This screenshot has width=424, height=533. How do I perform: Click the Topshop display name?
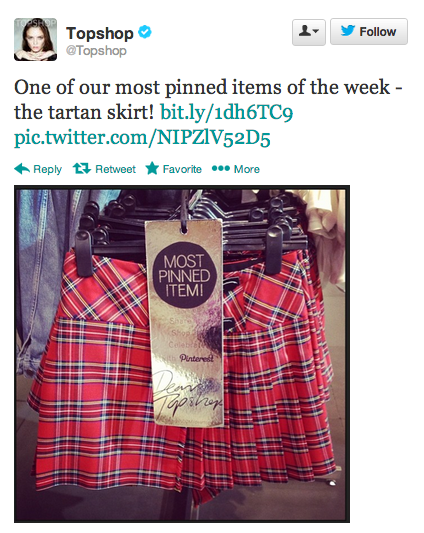[x=100, y=34]
